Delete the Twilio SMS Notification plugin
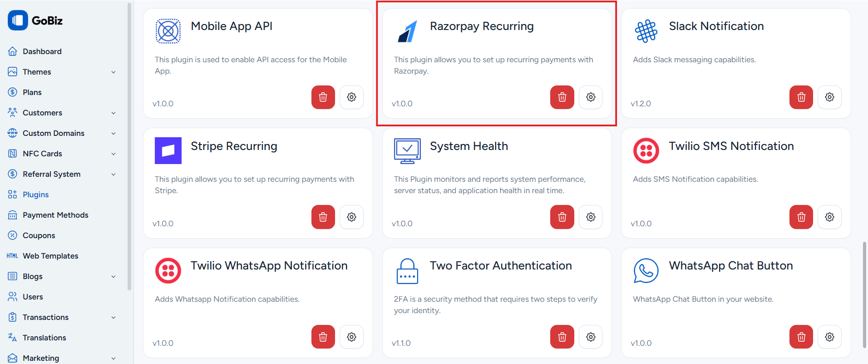 pos(801,217)
